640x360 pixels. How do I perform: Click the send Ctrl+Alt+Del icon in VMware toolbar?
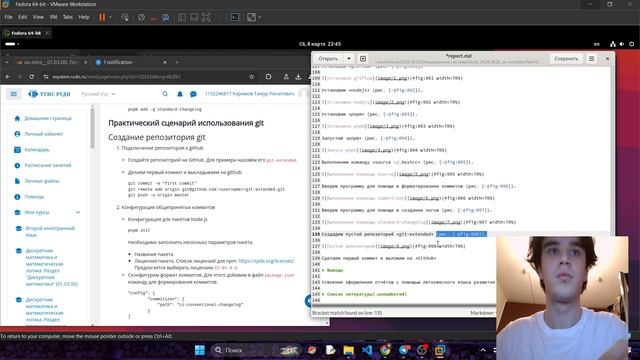(125, 17)
